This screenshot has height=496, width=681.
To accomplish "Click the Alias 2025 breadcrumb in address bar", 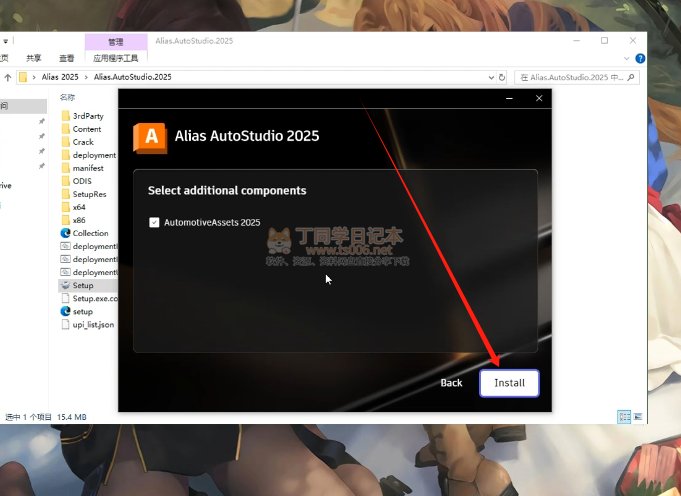I will coord(60,77).
